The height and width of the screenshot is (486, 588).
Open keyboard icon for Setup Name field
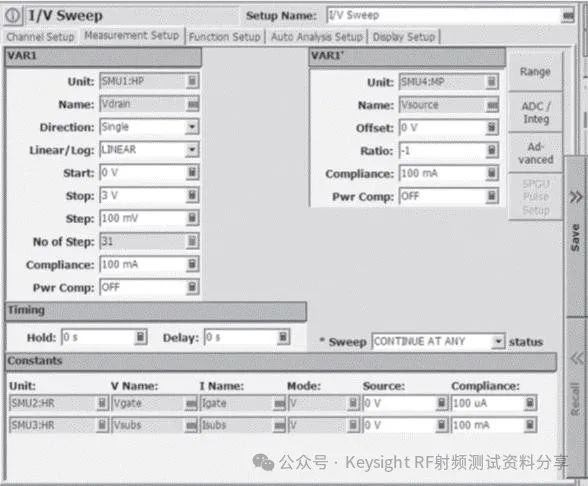click(568, 16)
